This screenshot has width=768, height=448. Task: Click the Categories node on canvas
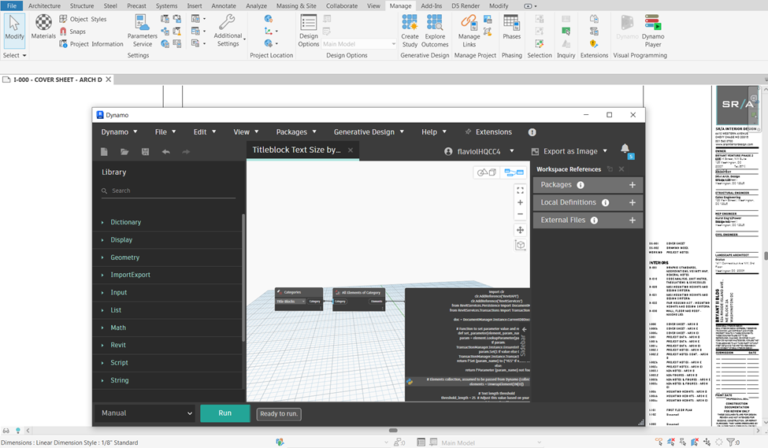click(299, 299)
